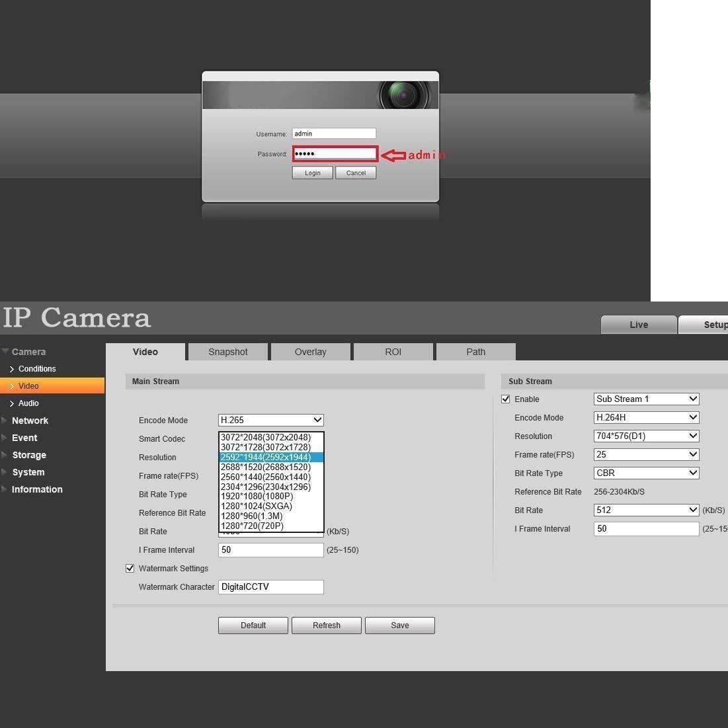This screenshot has height=728, width=728.
Task: Expand the Storage section in sidebar
Action: point(29,455)
